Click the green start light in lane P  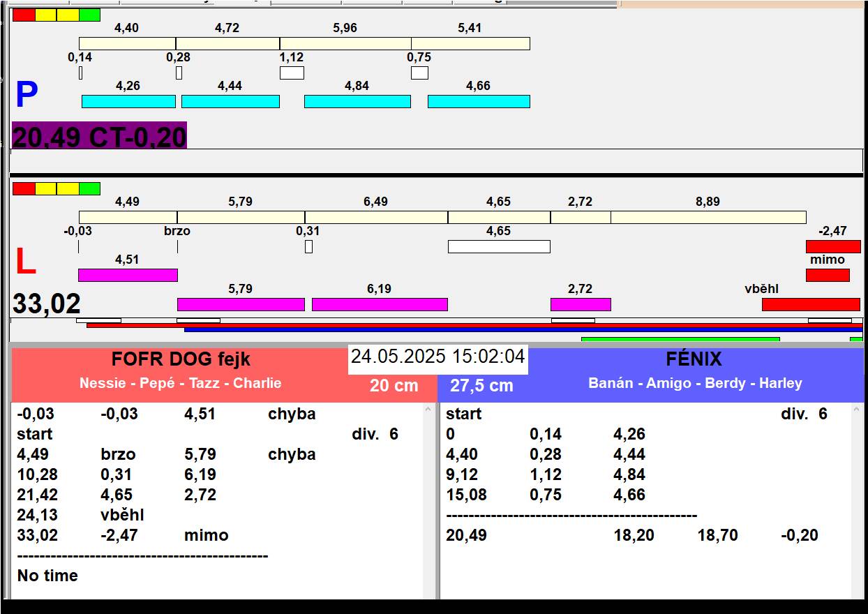coord(89,15)
